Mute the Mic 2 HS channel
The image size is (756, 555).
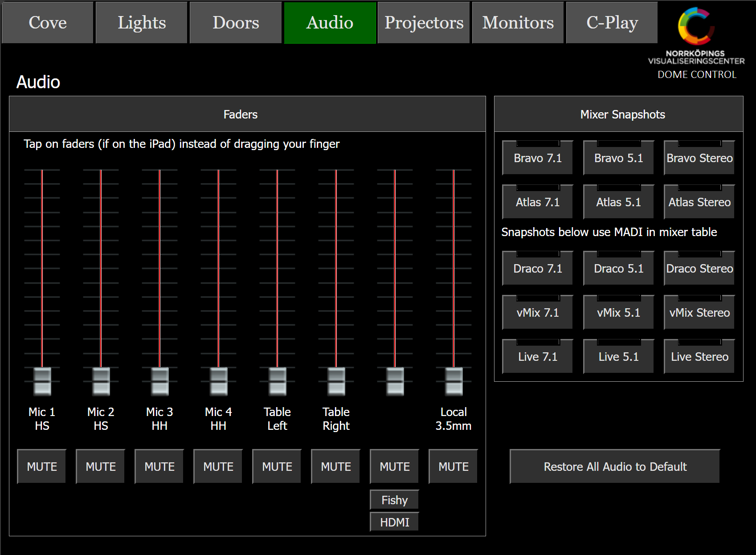click(101, 466)
